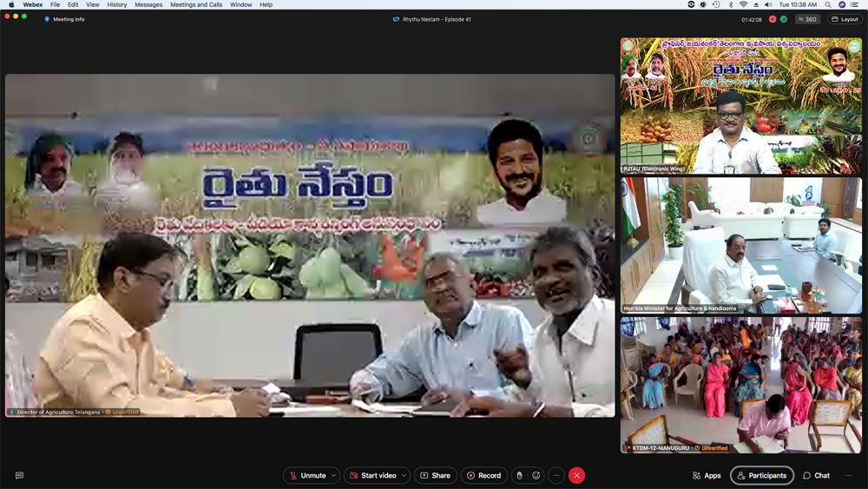Click the Share button

tap(435, 475)
